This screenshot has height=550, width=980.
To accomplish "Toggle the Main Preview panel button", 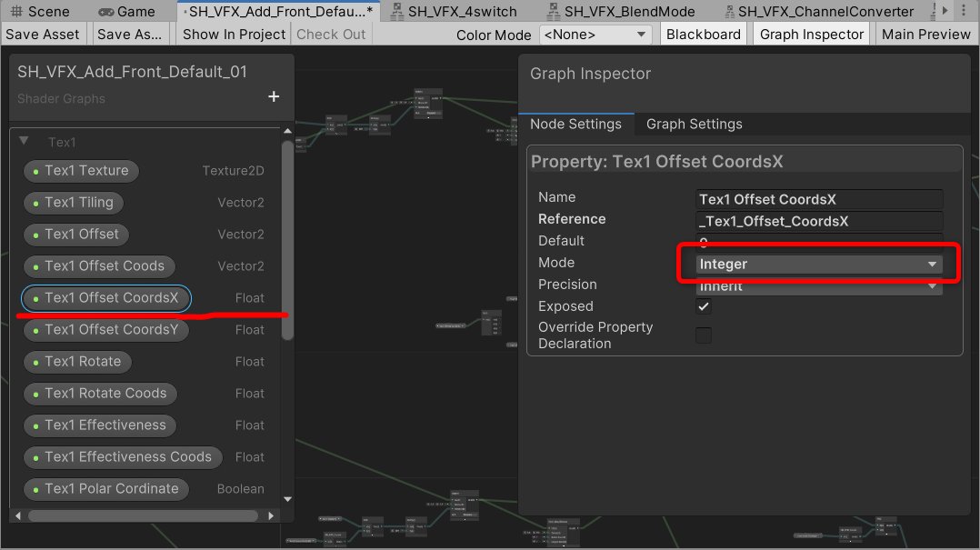I will (x=925, y=35).
